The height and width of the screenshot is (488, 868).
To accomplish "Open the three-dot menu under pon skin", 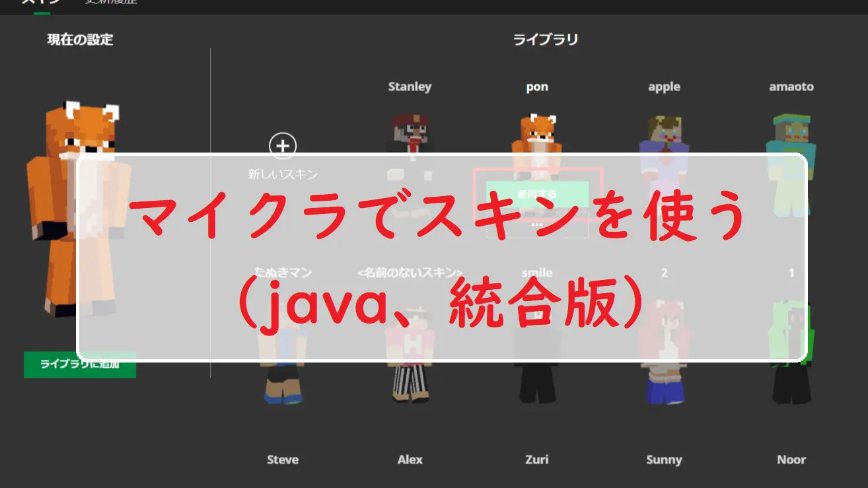I will (536, 225).
